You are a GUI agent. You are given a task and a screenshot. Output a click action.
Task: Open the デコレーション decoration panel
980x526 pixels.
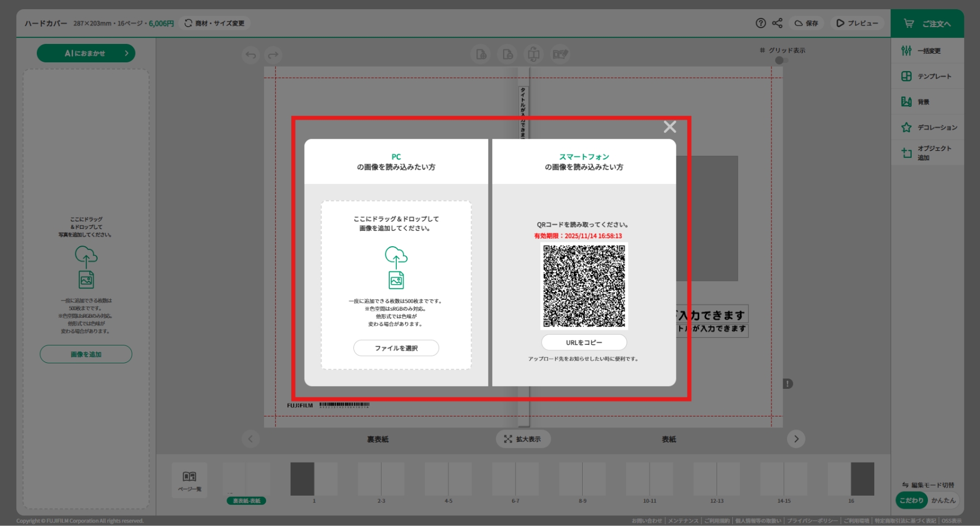(x=927, y=127)
